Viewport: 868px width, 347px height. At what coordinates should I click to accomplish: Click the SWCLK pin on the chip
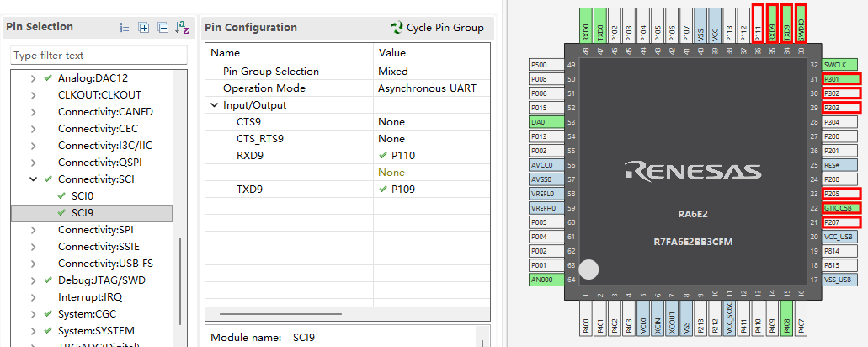pyautogui.click(x=841, y=65)
